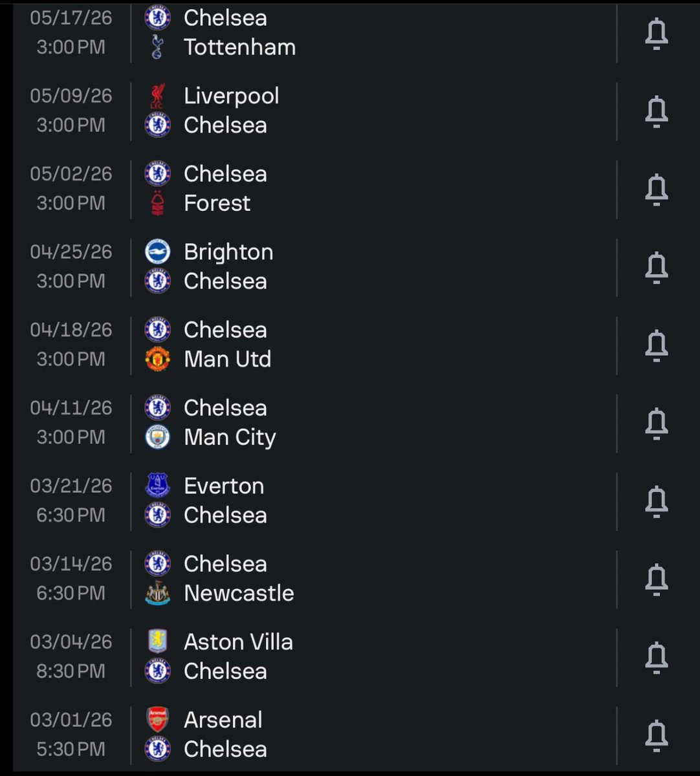Image resolution: width=700 pixels, height=776 pixels.
Task: Click bell icon for Everton vs Chelsea
Action: pyautogui.click(x=656, y=501)
